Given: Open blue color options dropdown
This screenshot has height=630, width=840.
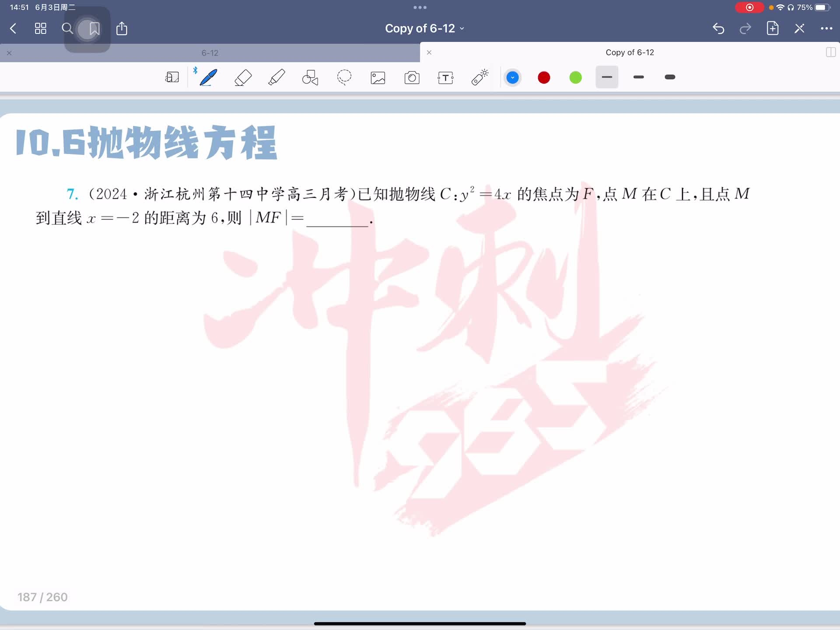Looking at the screenshot, I should [x=512, y=78].
